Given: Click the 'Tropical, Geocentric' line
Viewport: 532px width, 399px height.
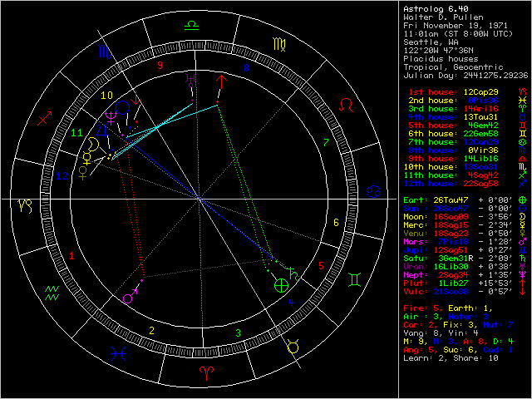Looking at the screenshot, I should pos(453,67).
